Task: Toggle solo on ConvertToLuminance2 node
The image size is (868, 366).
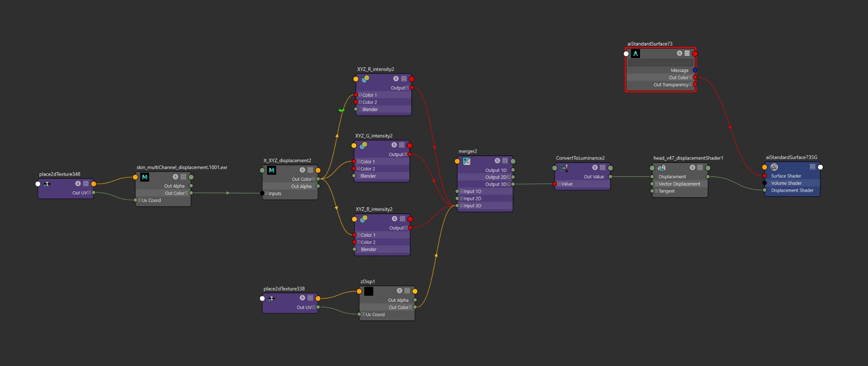Action: point(595,168)
